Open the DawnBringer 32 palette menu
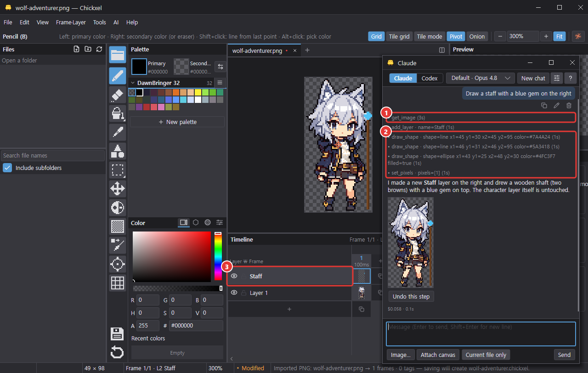This screenshot has width=588, height=373. [220, 83]
